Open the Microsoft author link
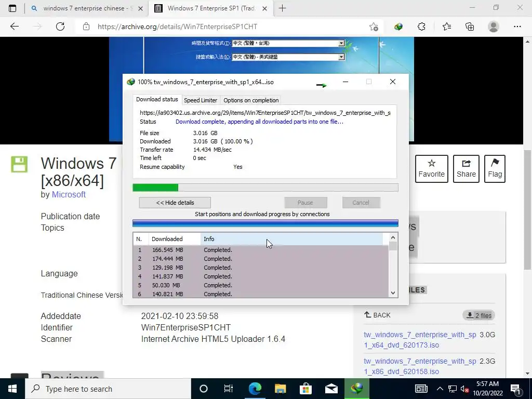 69,194
